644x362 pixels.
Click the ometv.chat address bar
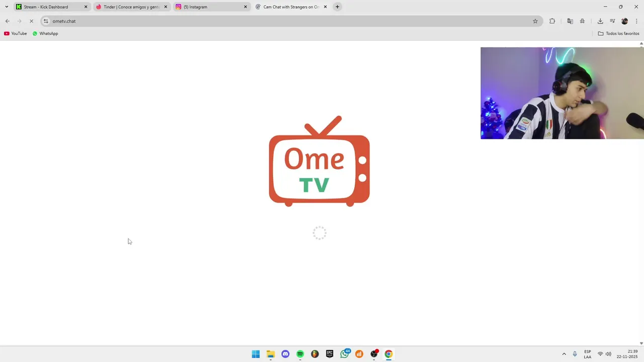(x=292, y=21)
